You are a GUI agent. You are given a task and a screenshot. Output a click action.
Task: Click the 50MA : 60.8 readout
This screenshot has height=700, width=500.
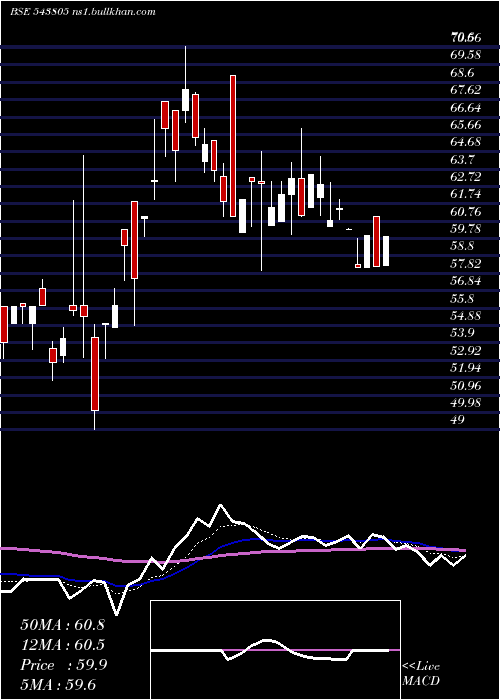(x=62, y=625)
